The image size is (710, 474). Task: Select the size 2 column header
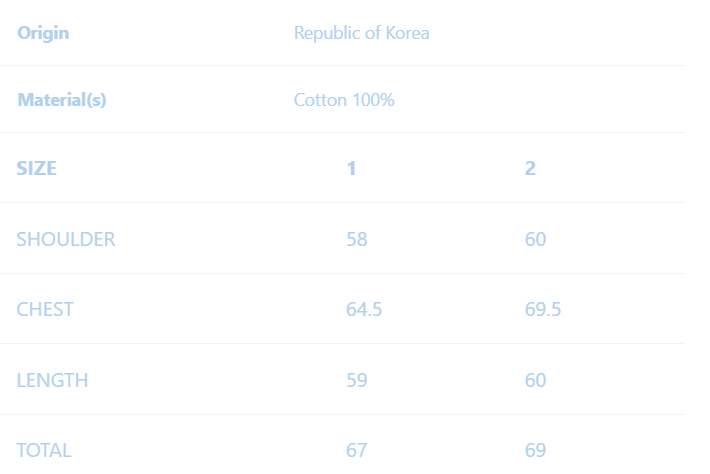(x=530, y=168)
